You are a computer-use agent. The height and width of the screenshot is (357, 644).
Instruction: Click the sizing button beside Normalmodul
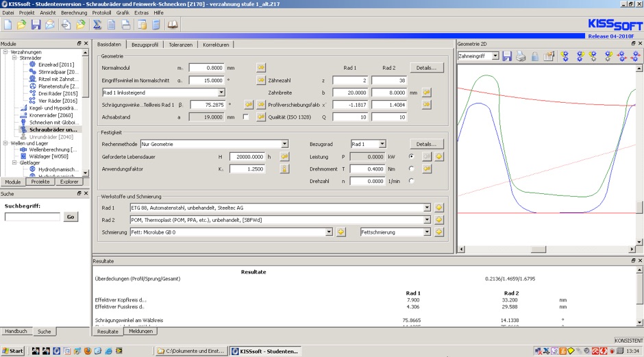click(x=261, y=67)
